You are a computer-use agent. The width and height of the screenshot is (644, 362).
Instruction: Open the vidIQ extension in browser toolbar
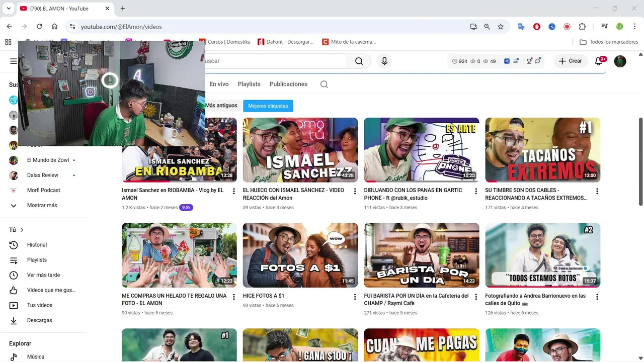point(552,27)
